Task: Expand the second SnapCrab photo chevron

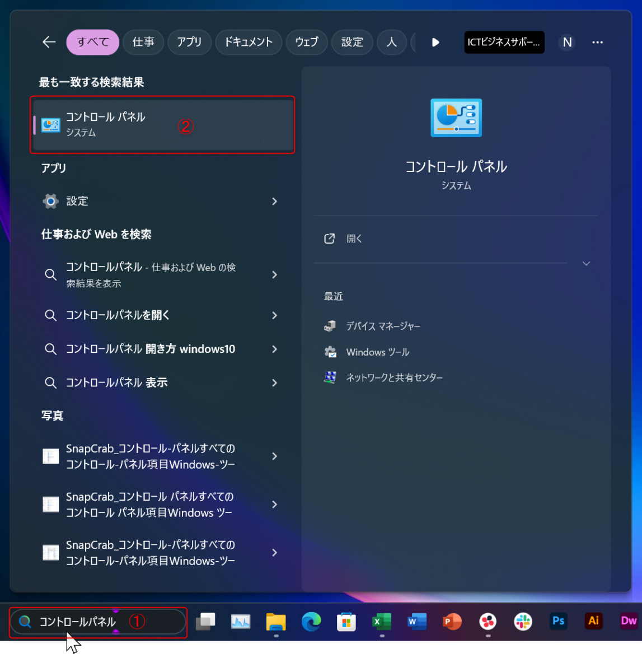Action: pyautogui.click(x=275, y=505)
